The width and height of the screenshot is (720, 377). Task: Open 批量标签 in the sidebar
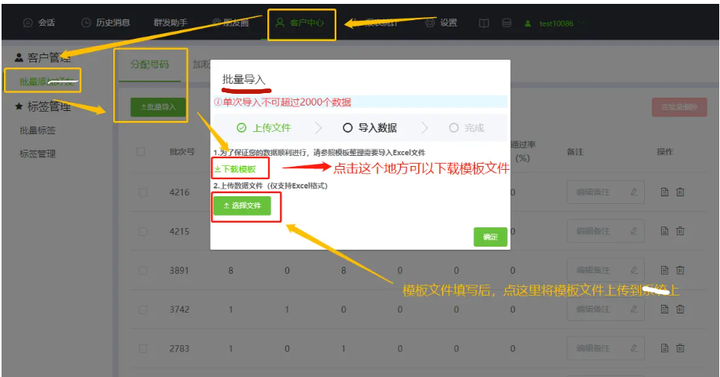point(37,130)
